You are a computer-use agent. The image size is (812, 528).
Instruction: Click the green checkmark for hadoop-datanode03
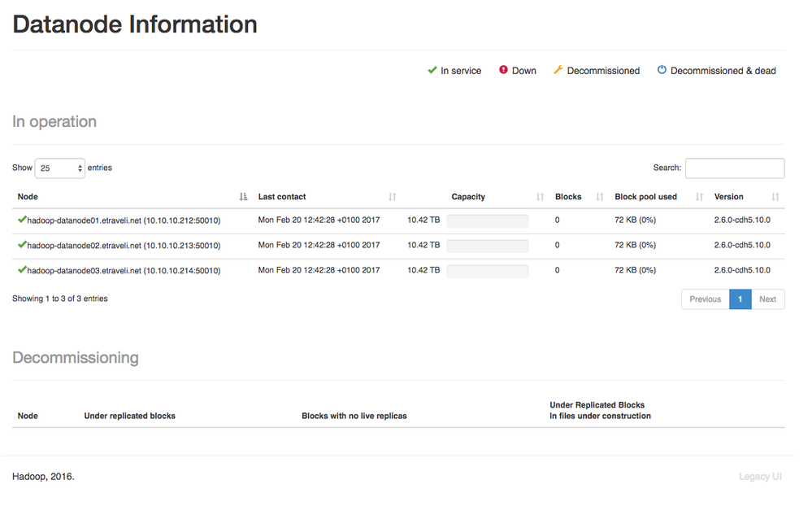(x=22, y=269)
